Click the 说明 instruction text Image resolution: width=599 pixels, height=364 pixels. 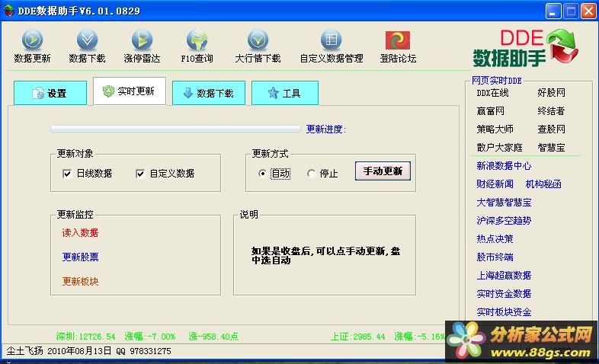click(x=325, y=256)
